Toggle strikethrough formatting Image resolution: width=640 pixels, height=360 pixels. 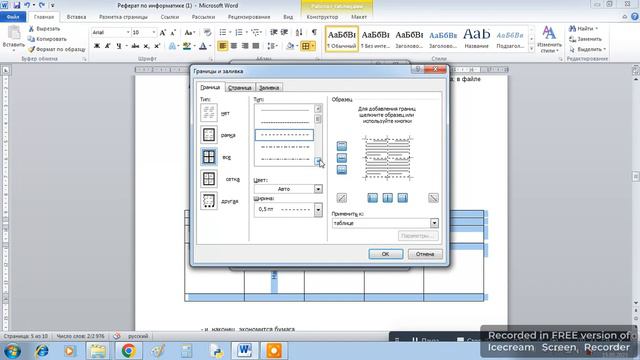[x=136, y=46]
